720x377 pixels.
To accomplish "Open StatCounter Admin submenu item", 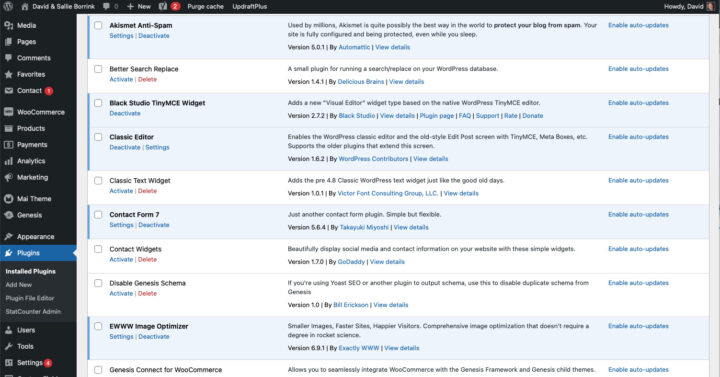I will point(33,311).
